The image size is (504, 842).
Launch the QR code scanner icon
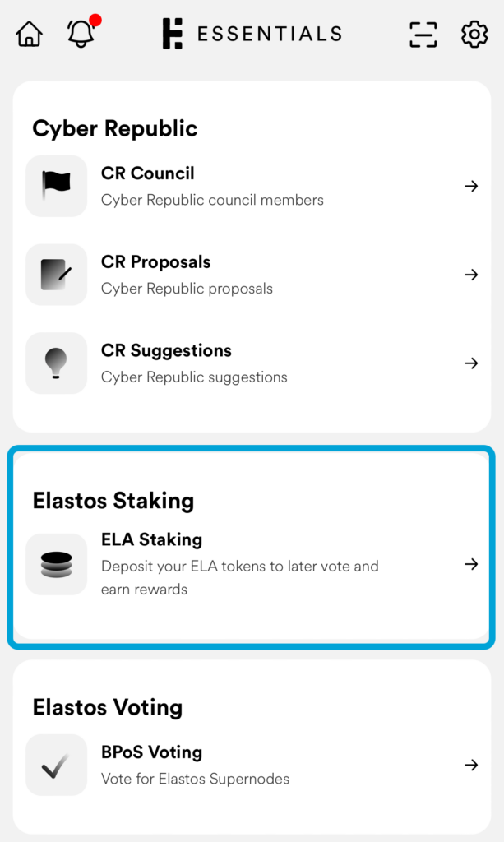click(x=423, y=35)
